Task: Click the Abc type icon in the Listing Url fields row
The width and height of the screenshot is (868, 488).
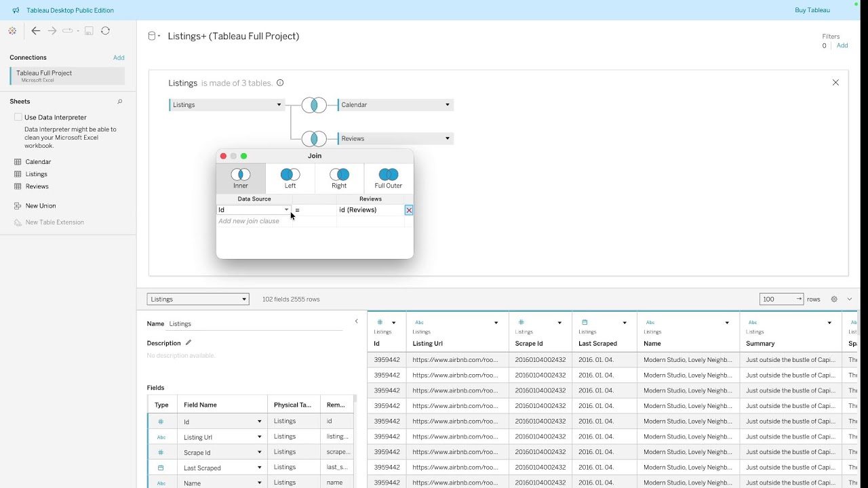Action: point(161,437)
